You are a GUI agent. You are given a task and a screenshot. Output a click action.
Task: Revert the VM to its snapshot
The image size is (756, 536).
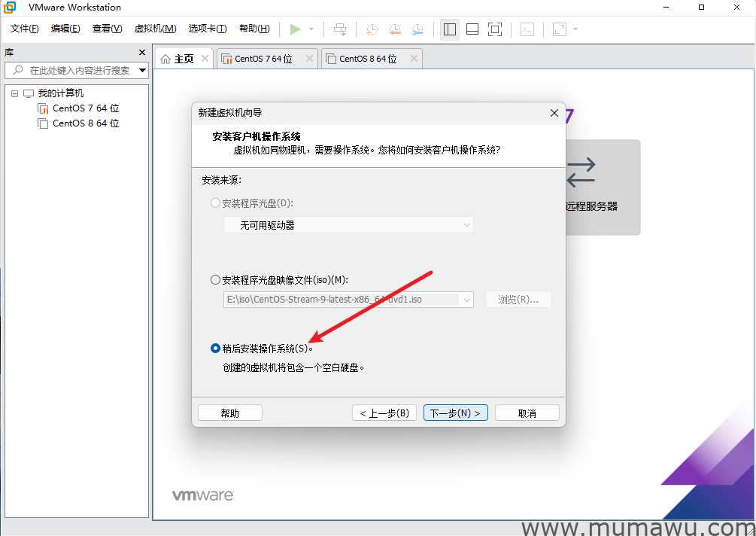click(393, 29)
